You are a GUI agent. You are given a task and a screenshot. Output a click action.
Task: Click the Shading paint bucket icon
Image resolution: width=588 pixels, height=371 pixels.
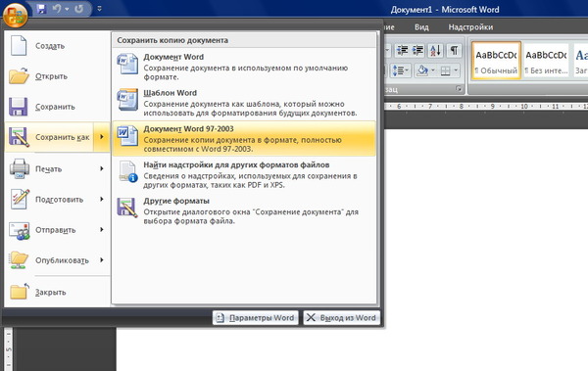click(422, 70)
